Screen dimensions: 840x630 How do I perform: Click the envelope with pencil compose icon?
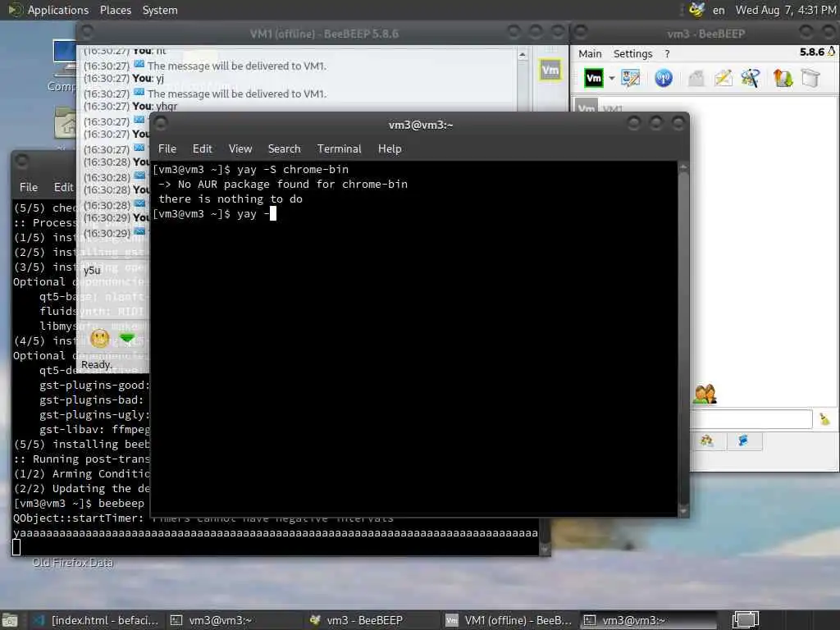pyautogui.click(x=724, y=78)
